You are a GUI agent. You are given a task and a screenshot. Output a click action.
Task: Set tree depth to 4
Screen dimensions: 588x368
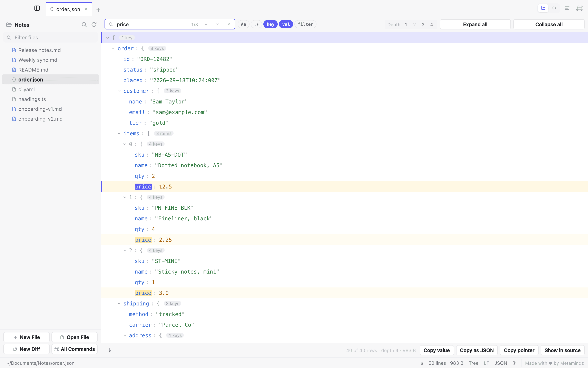pos(432,25)
